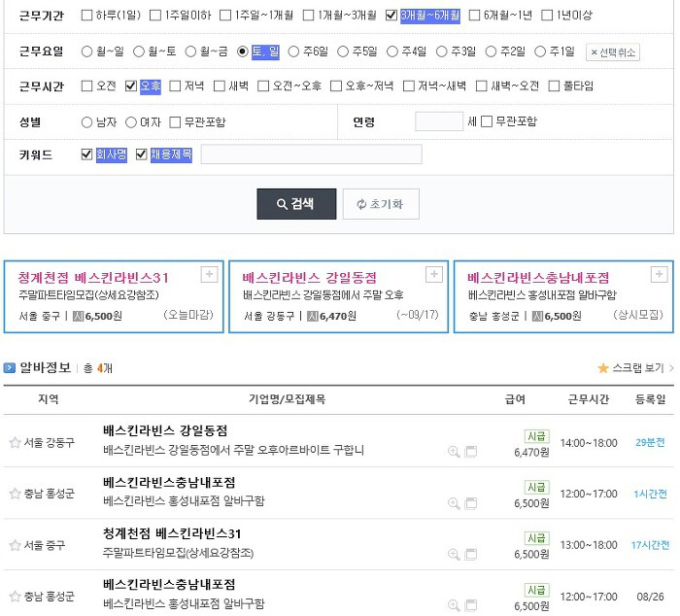The image size is (680, 616).
Task: Select the 토, 일 radio button
Action: point(243,51)
